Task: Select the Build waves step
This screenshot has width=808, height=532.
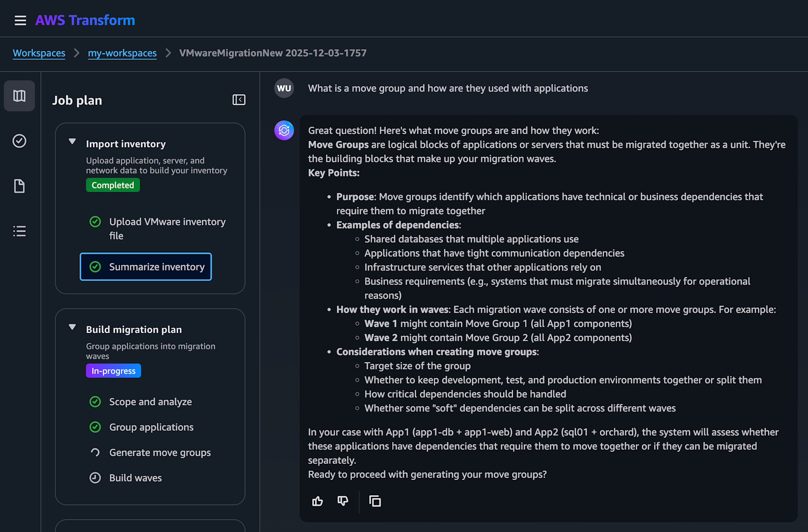Action: click(x=135, y=478)
